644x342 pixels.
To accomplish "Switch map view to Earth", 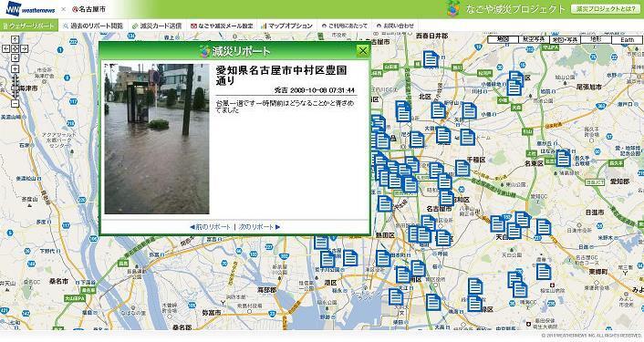I will coord(628,40).
